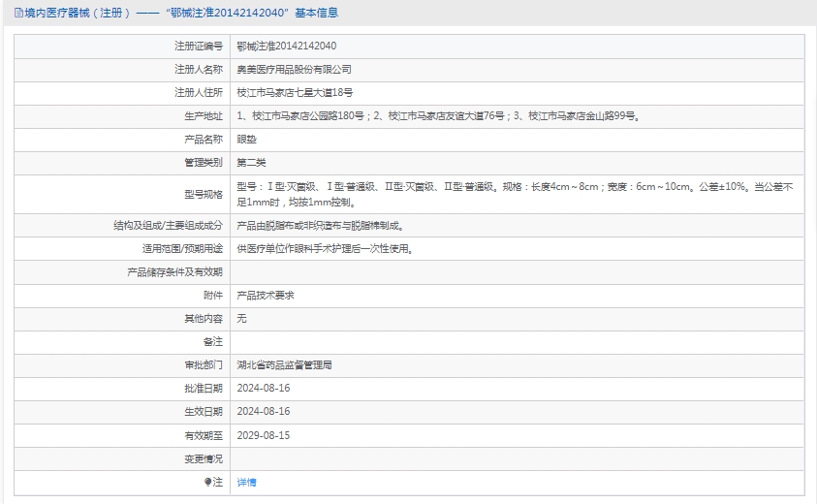Click the registrant name 奥美医疗用品股份有限公司
The image size is (817, 504).
pyautogui.click(x=295, y=70)
